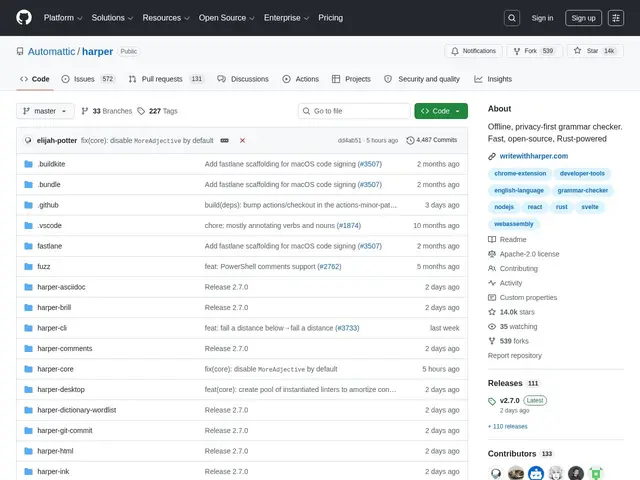View 227 Tags
Screen dimensions: 640x480
coord(157,111)
